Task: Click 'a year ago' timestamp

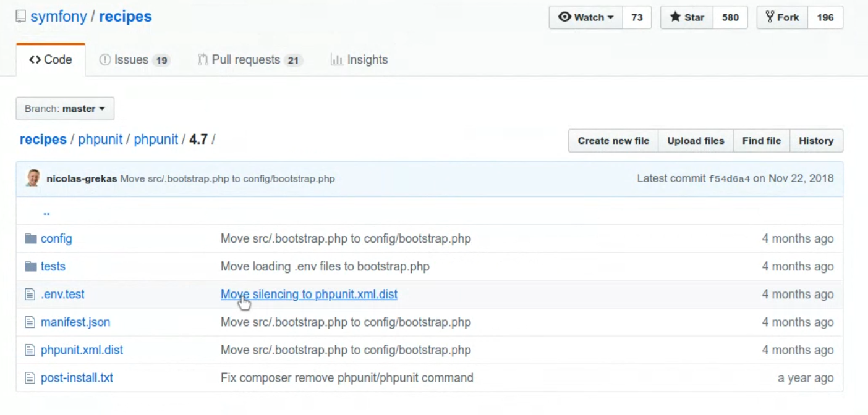Action: pyautogui.click(x=806, y=377)
